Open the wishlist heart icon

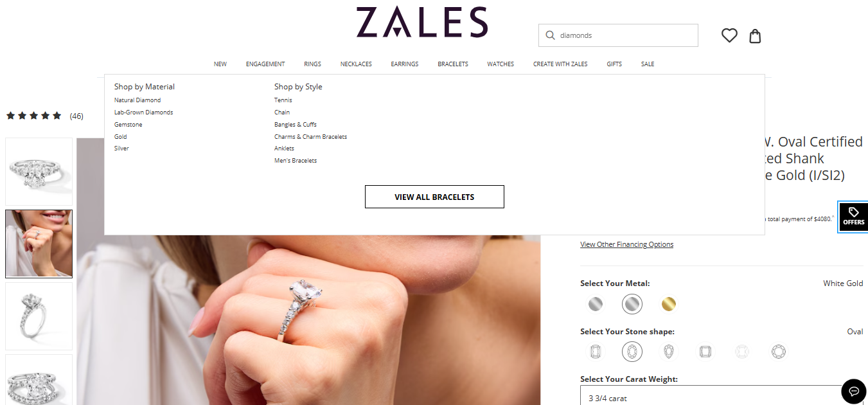click(x=729, y=35)
